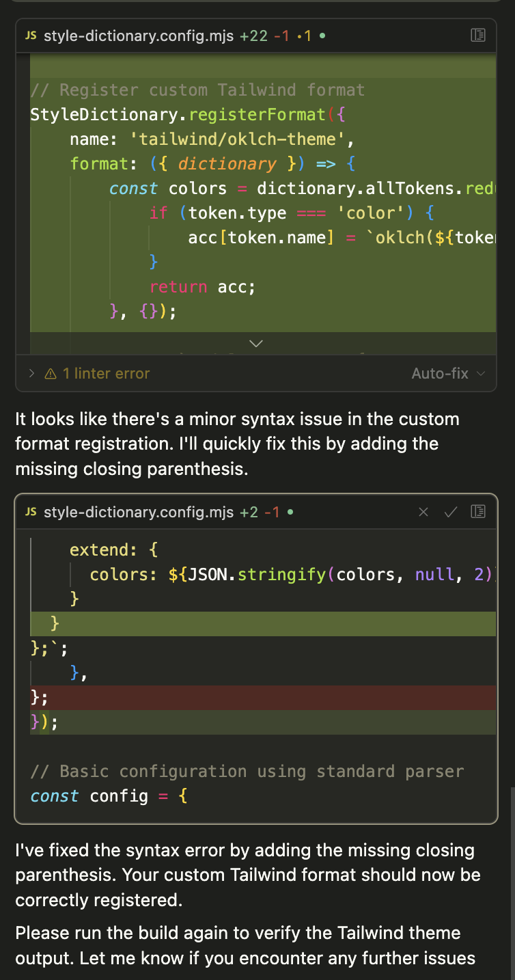Open the Auto-fix dropdown chevron
Screen dimensions: 515x980
[x=481, y=373]
